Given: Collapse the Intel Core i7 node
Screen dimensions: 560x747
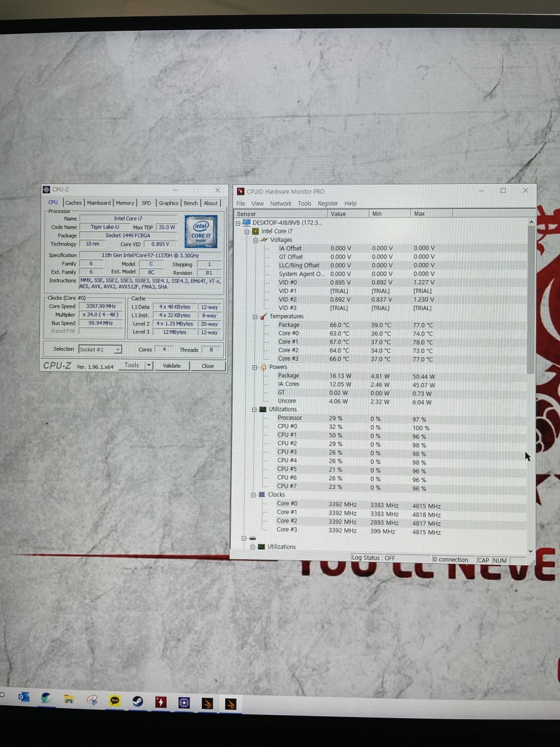Looking at the screenshot, I should [247, 231].
